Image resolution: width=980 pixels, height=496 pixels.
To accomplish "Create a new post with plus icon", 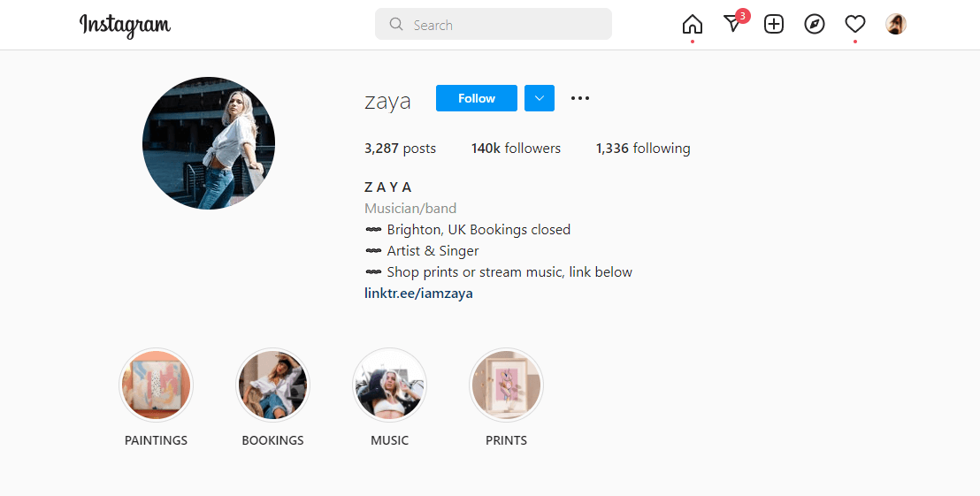I will click(x=774, y=25).
